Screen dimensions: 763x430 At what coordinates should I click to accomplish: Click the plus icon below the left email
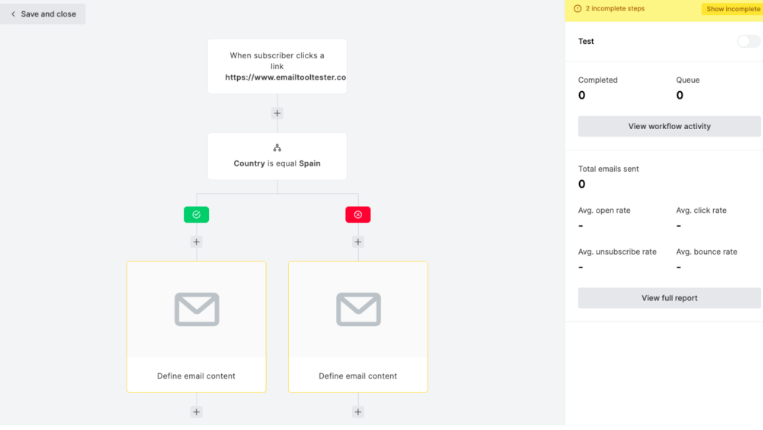[196, 411]
